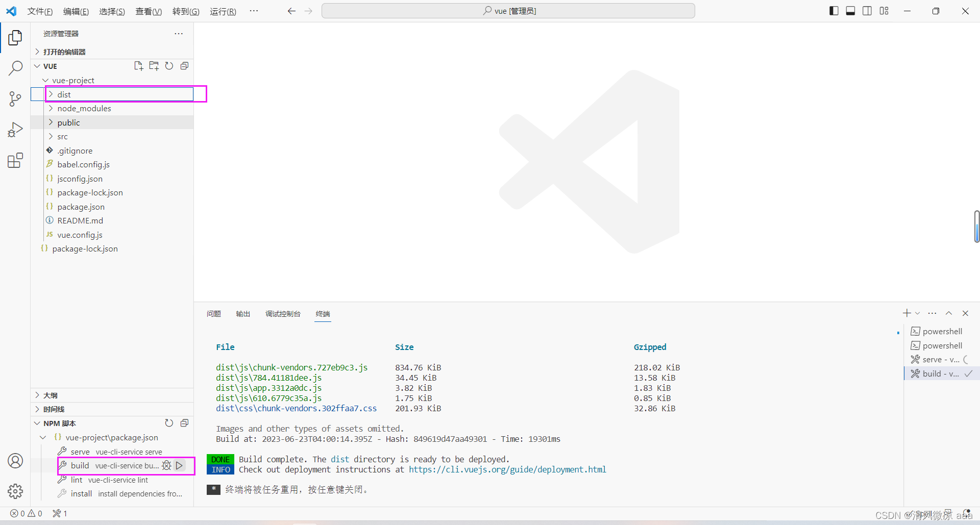Open Run and Debug view

point(15,130)
